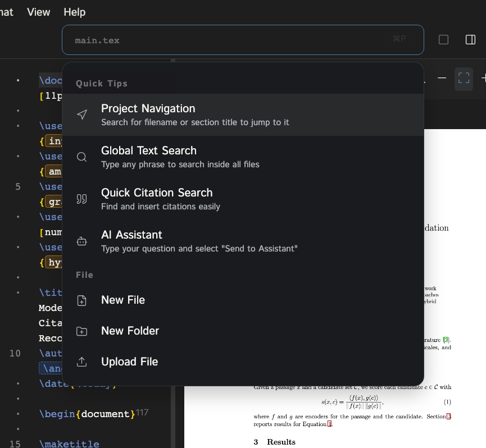Click the Upload File arrow icon

click(x=82, y=362)
